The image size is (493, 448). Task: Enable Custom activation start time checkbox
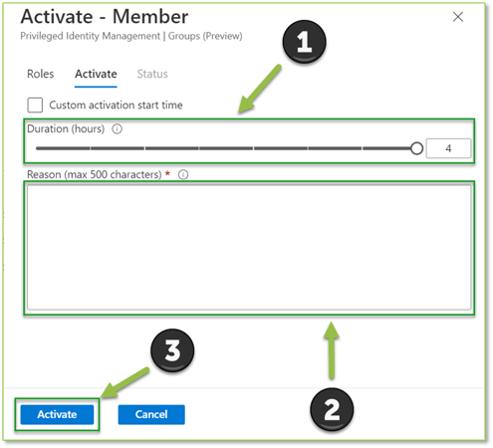click(35, 105)
